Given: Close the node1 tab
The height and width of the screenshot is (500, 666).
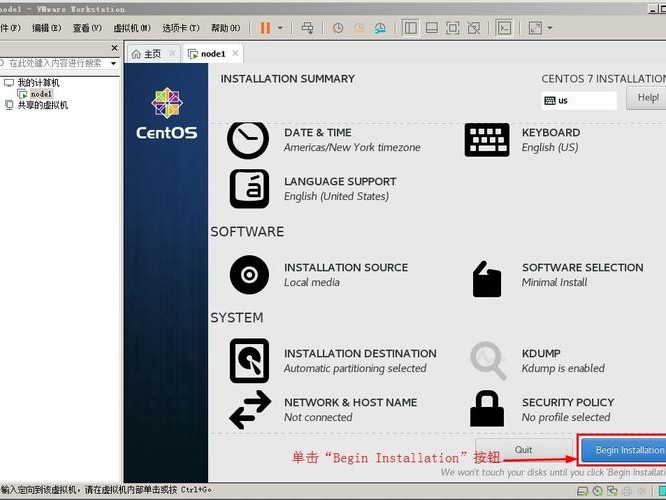Looking at the screenshot, I should tap(235, 54).
